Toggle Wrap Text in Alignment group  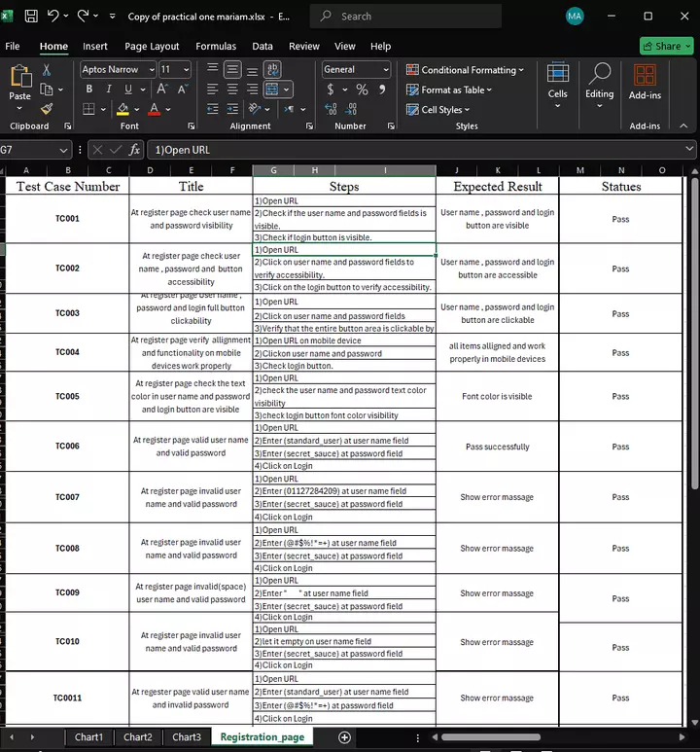273,69
